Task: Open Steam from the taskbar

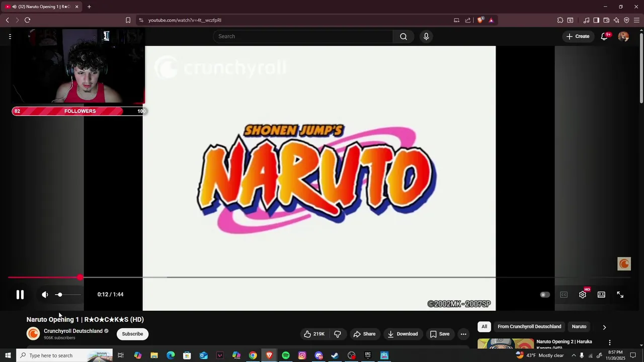Action: (x=335, y=355)
